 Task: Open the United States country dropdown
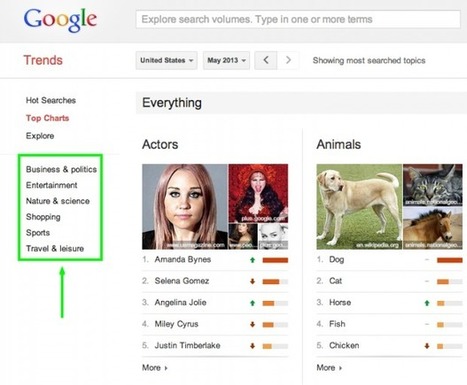click(166, 60)
